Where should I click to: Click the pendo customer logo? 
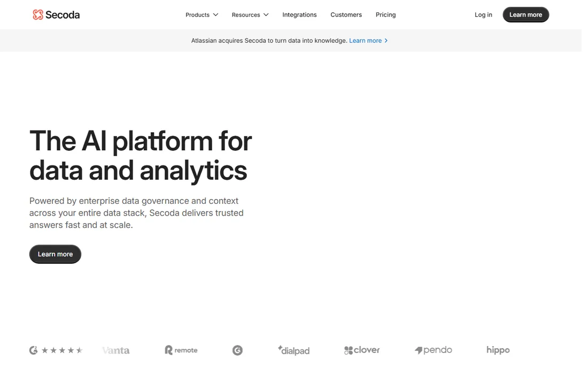pyautogui.click(x=433, y=350)
